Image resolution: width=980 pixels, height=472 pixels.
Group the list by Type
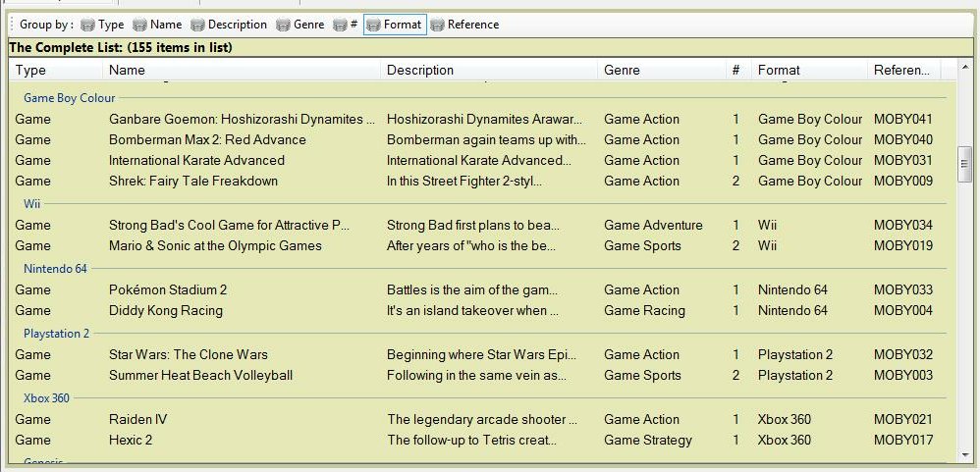102,25
